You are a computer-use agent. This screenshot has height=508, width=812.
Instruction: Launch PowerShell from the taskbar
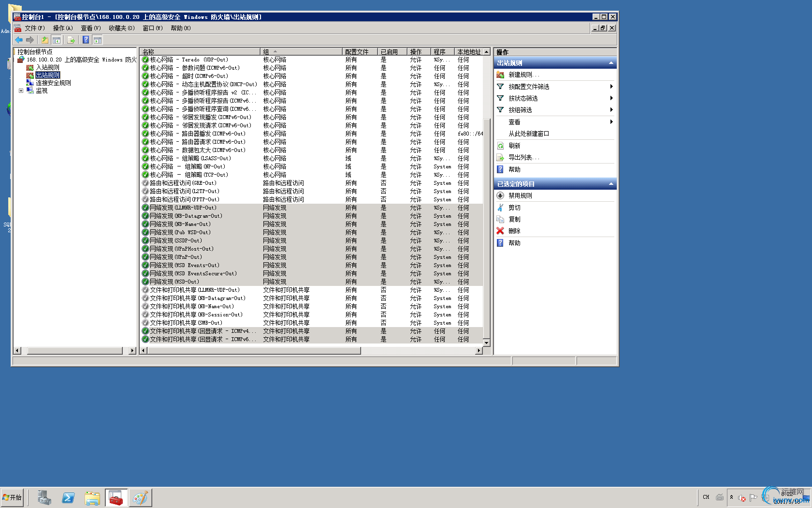[68, 497]
